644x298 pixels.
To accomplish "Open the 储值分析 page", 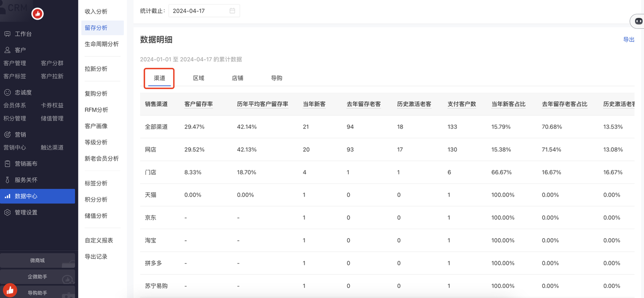I will tap(96, 216).
